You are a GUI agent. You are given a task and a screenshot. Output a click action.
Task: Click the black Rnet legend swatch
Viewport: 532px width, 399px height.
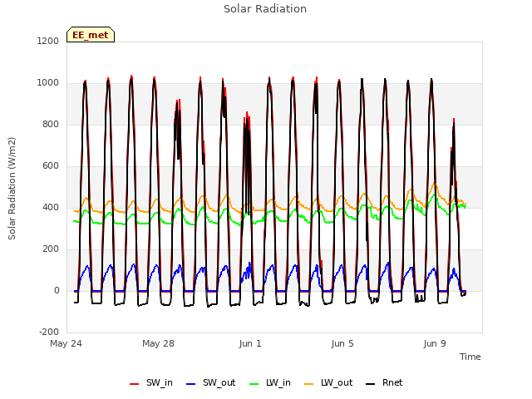coord(371,384)
